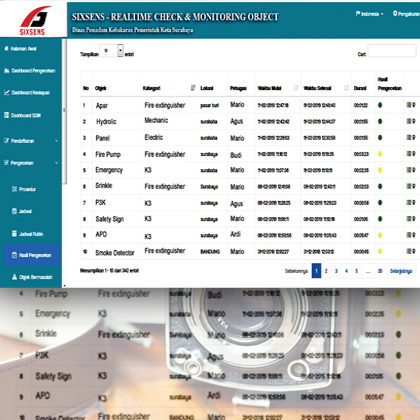Click petugas Ardi in APD row
This screenshot has width=420, height=420.
(235, 234)
